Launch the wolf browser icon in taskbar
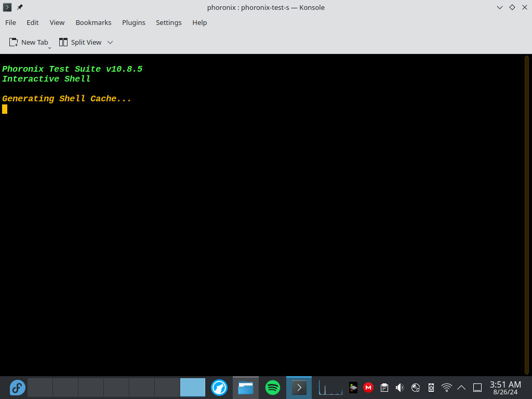 point(219,388)
